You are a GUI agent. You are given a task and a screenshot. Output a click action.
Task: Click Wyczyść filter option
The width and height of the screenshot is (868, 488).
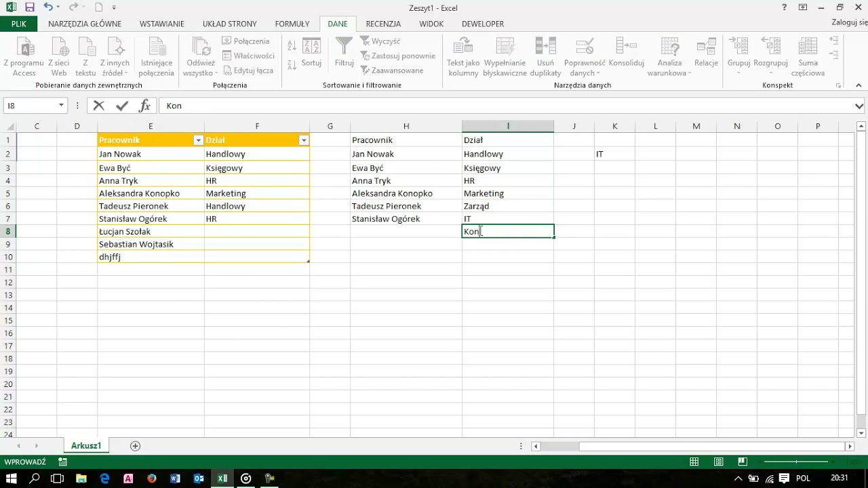tap(380, 41)
